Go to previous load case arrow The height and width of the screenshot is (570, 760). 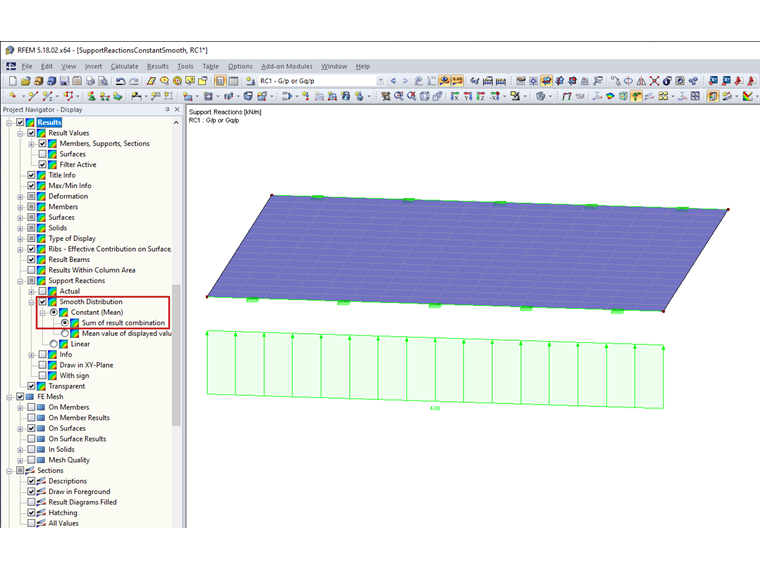click(x=393, y=81)
